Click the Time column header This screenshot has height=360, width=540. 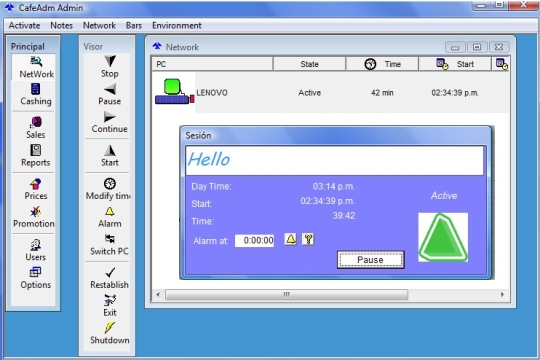coord(382,64)
